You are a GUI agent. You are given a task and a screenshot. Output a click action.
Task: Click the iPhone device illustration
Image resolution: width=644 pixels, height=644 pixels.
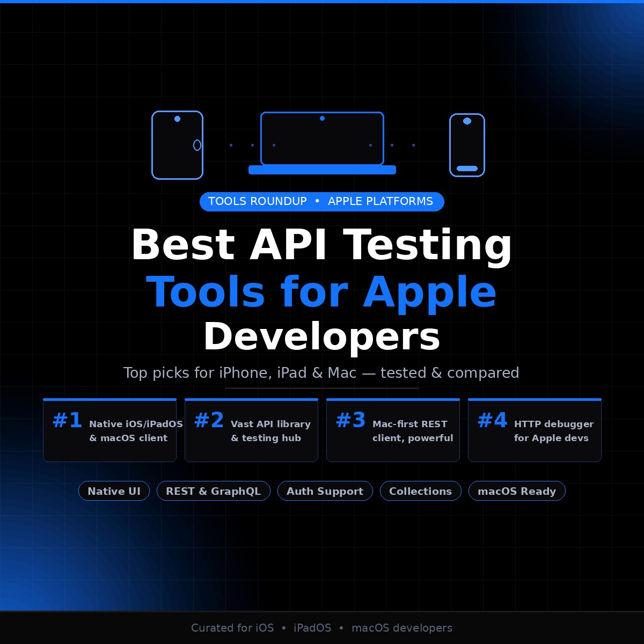(467, 145)
